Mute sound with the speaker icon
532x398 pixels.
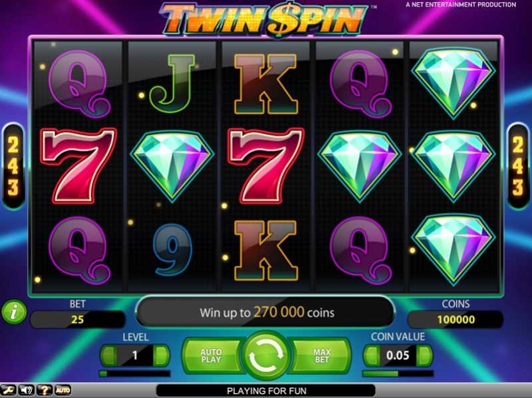click(26, 390)
